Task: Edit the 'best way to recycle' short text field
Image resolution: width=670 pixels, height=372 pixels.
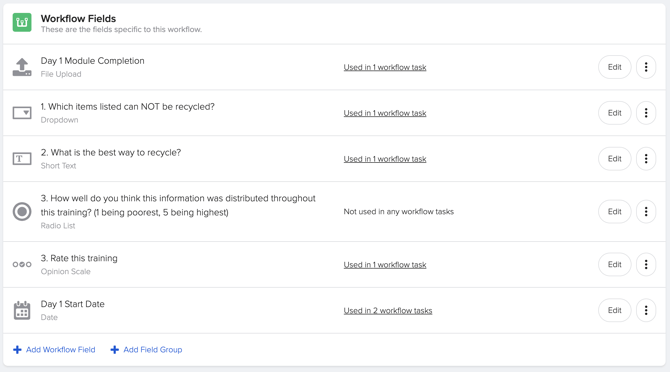Action: (614, 159)
